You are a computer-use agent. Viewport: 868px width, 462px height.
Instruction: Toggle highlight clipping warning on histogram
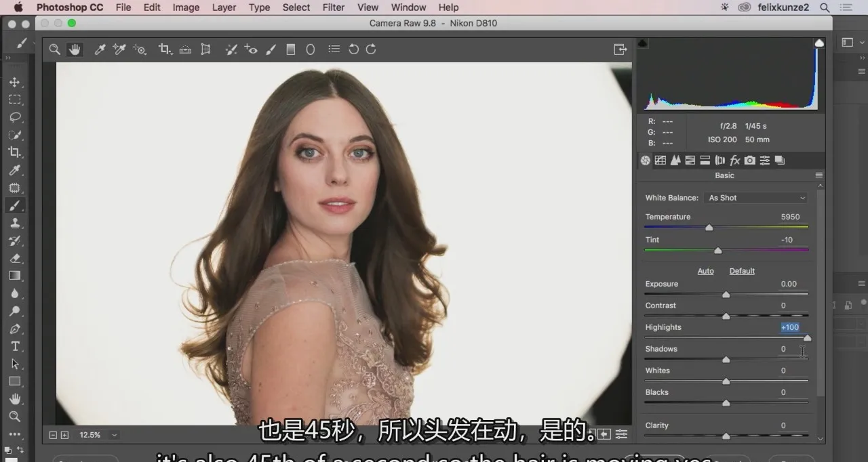click(819, 43)
